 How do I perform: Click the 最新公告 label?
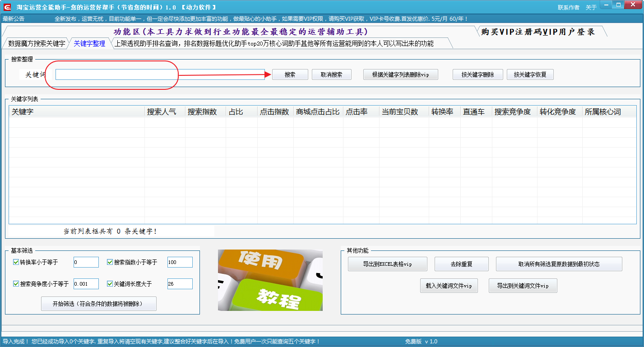coord(14,19)
